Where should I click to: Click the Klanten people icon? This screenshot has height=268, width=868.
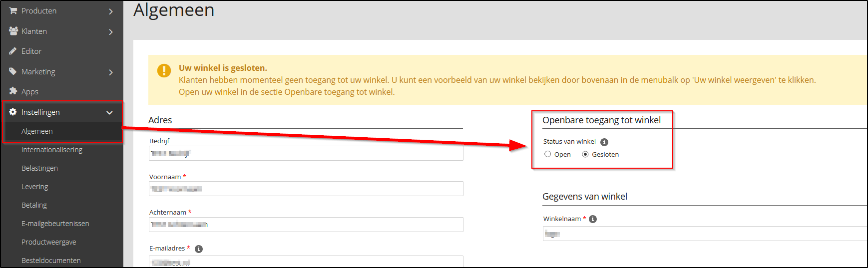(13, 31)
